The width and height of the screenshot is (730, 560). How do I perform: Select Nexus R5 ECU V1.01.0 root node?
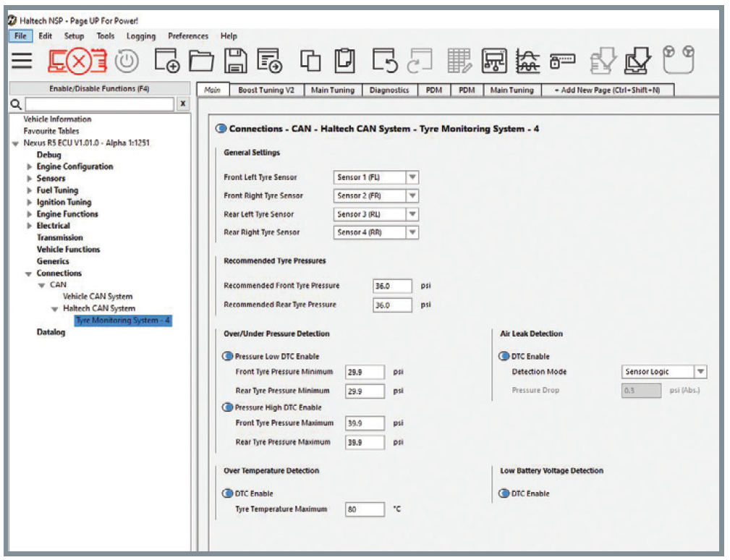pos(87,143)
